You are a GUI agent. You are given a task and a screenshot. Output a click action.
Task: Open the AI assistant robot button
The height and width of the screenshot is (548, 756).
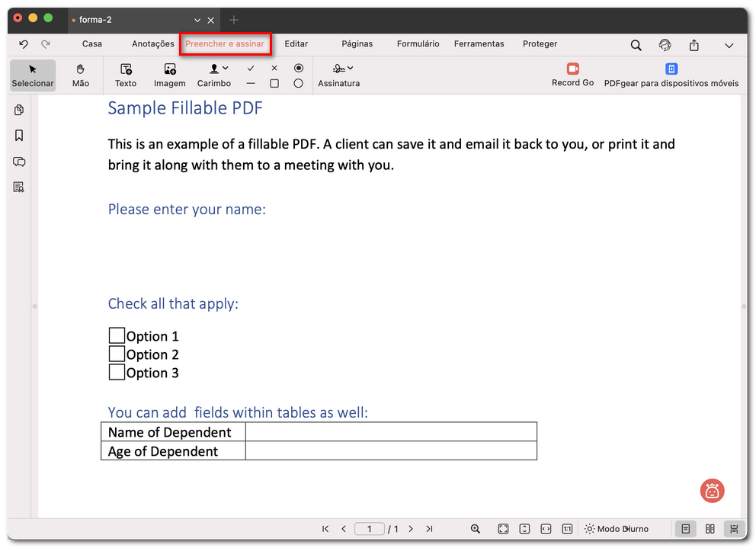pyautogui.click(x=712, y=491)
